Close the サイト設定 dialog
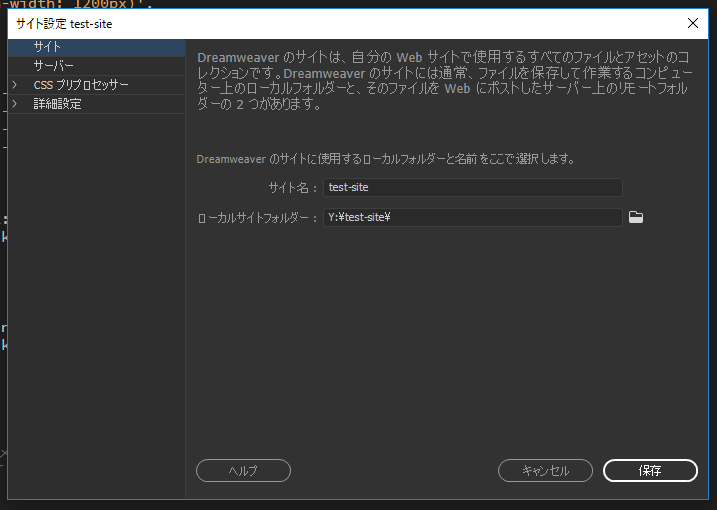 point(692,23)
